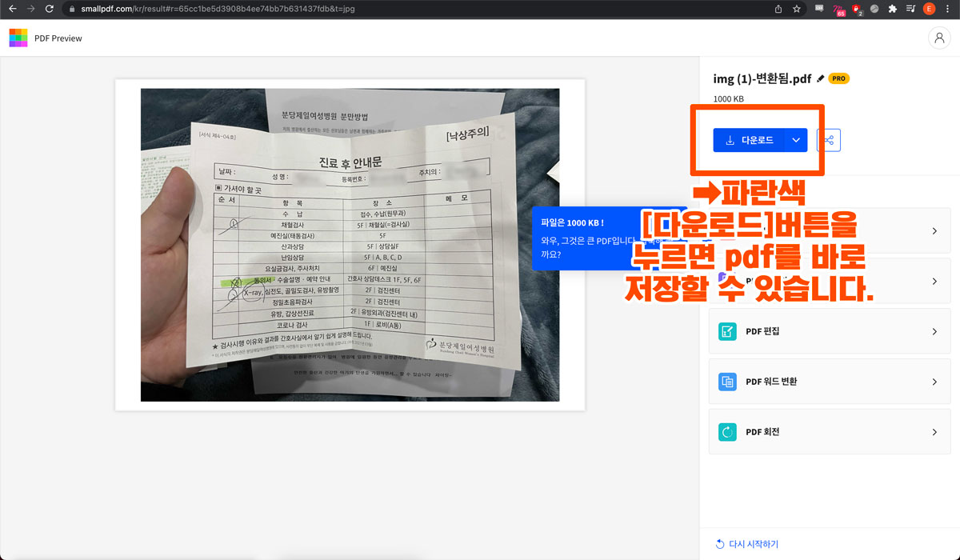Viewport: 960px width, 560px height.
Task: Click the PDF 워드 변환 blue document icon
Action: [727, 382]
